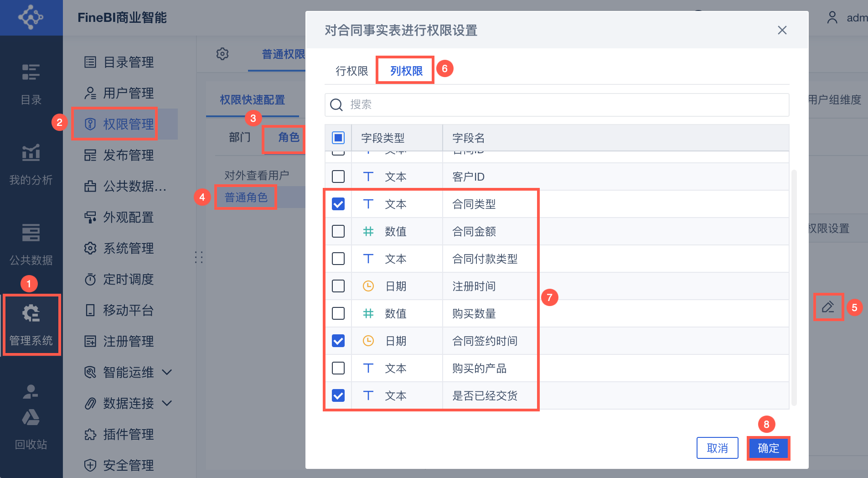Click the settings gear beside 普通权限 tab

(222, 54)
